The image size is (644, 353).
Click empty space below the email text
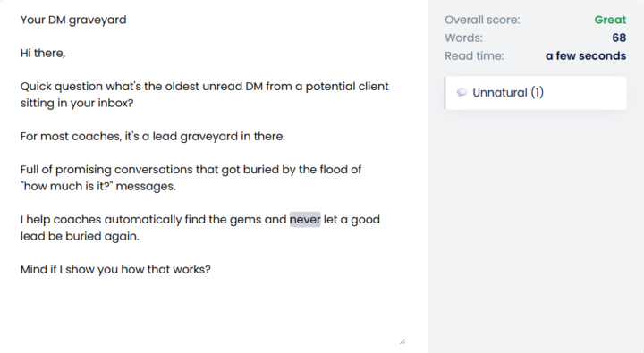coord(206,312)
